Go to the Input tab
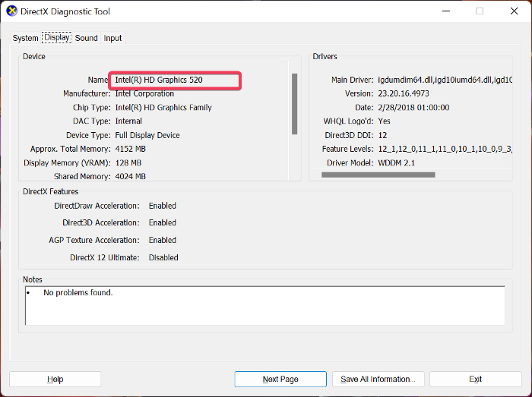 [112, 38]
